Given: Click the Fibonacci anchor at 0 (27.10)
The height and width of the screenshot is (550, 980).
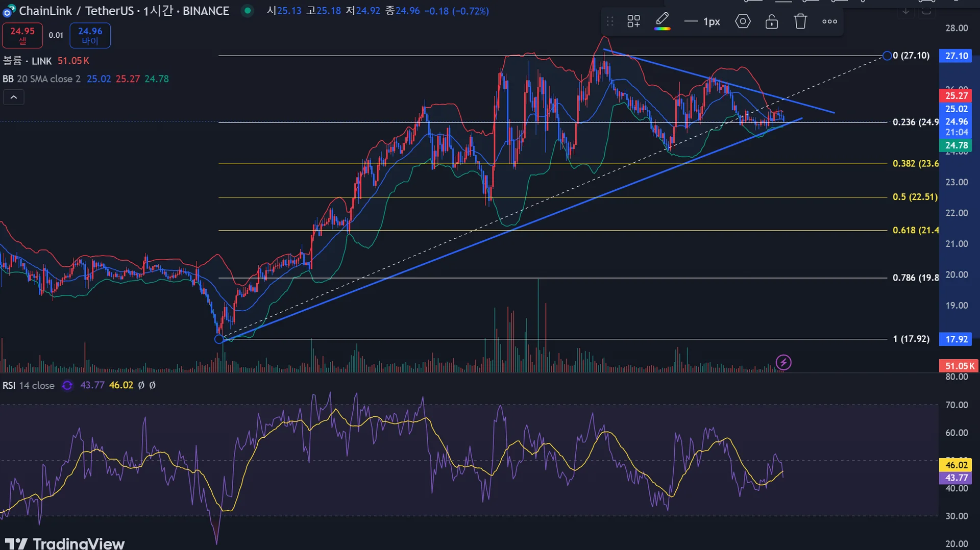Looking at the screenshot, I should point(887,56).
